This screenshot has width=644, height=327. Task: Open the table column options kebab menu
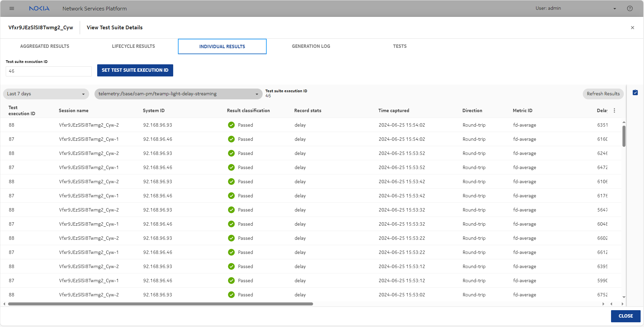click(614, 110)
